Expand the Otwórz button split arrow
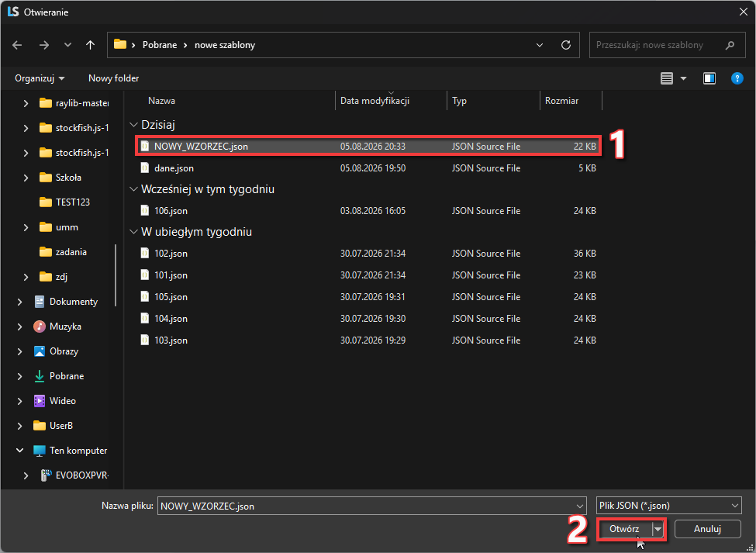Image resolution: width=756 pixels, height=553 pixels. [658, 529]
